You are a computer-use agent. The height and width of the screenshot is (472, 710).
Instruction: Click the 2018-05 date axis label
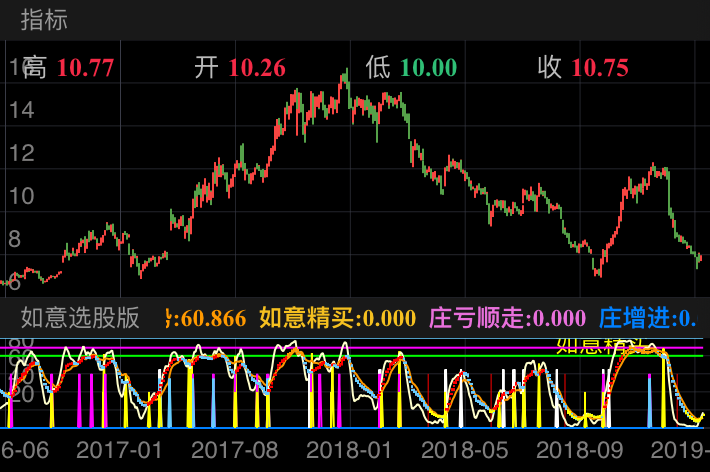[465, 450]
